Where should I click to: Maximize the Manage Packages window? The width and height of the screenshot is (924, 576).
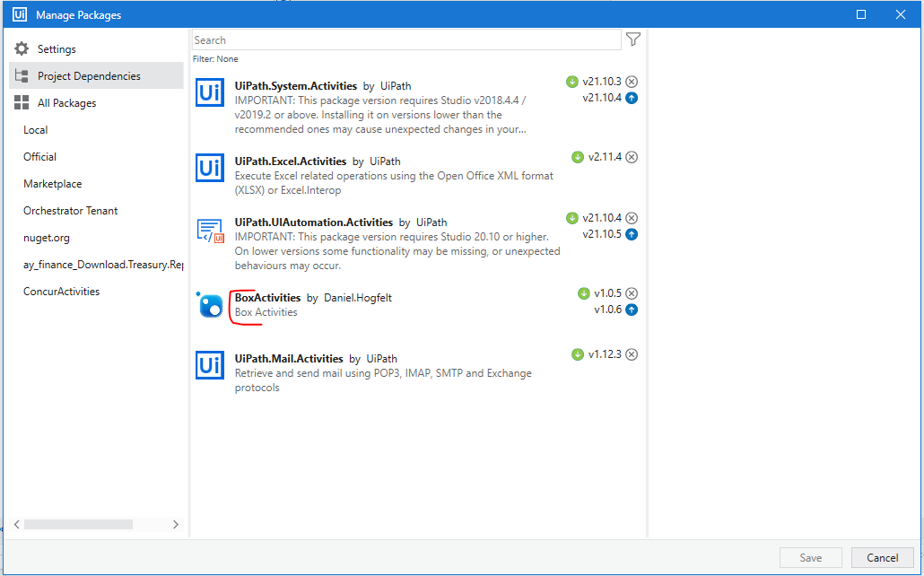coord(861,14)
